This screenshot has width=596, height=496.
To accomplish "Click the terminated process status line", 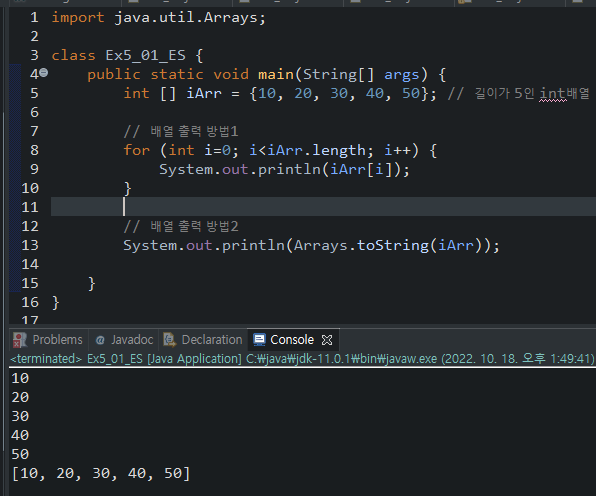I will 302,358.
